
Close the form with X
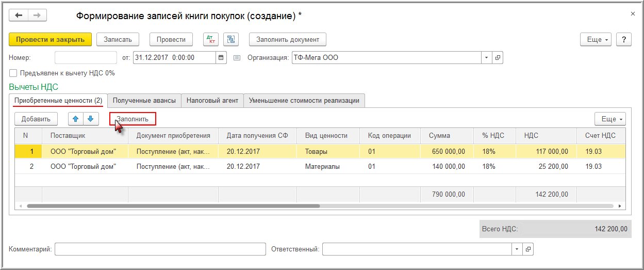(633, 14)
